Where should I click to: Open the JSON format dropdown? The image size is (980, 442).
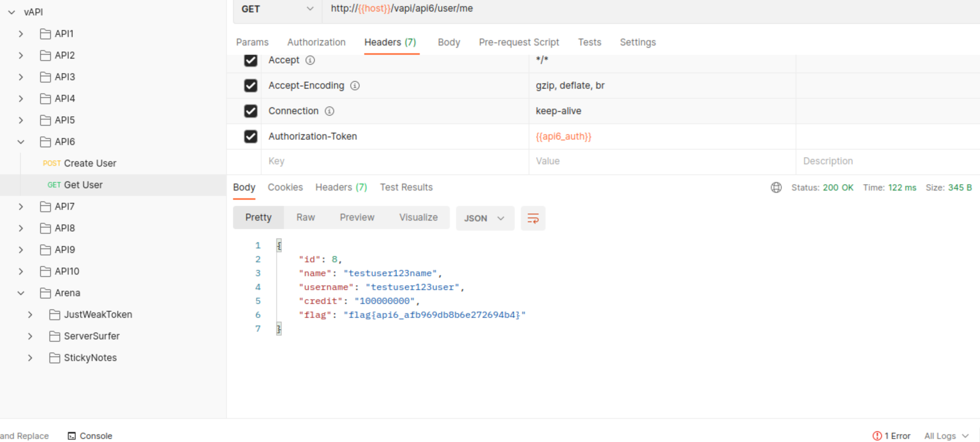pos(484,218)
